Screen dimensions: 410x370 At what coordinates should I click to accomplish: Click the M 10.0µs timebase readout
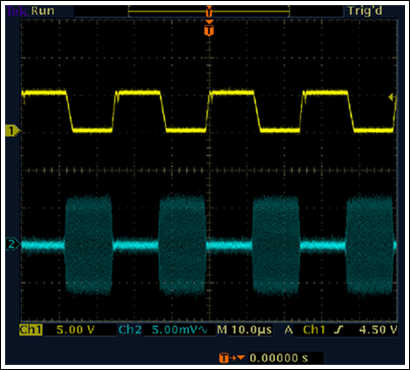point(244,330)
